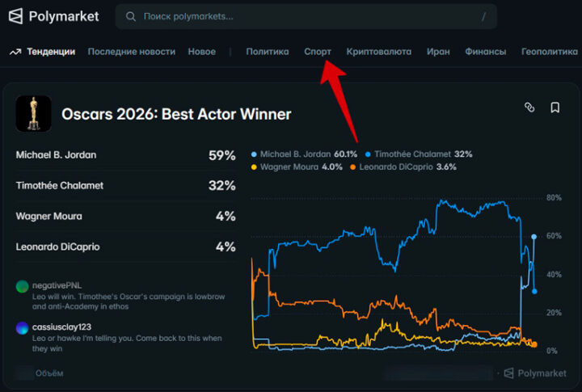Click the Polymarket logo icon
The height and width of the screenshot is (392, 582).
15,16
